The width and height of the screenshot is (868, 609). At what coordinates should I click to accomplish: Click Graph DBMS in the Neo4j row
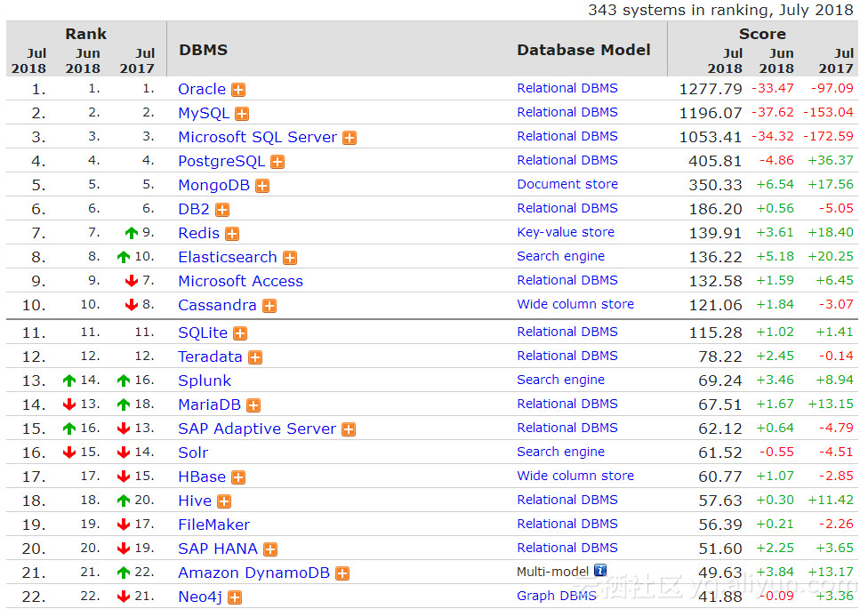coord(557,597)
